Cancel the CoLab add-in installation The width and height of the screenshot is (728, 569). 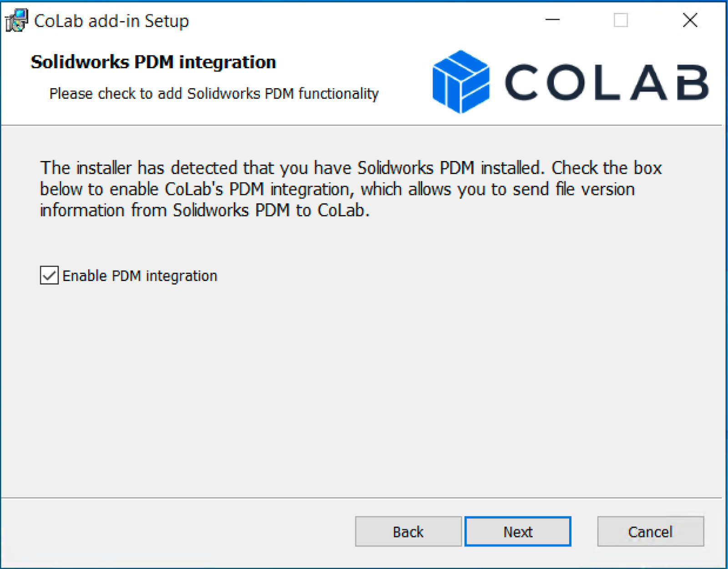[650, 531]
